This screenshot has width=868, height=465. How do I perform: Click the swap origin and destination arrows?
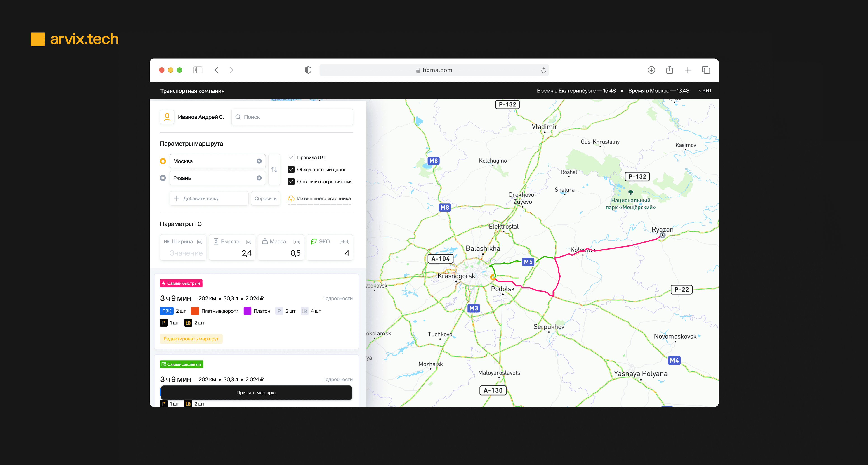click(x=274, y=170)
